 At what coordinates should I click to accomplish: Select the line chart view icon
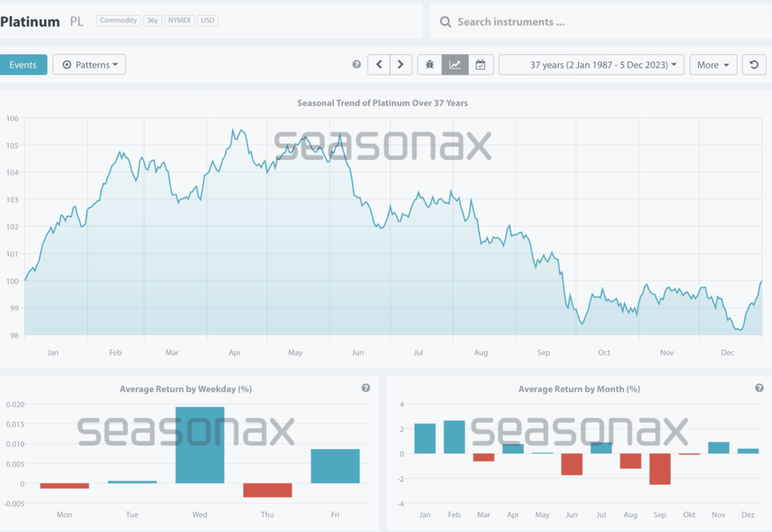pyautogui.click(x=455, y=65)
